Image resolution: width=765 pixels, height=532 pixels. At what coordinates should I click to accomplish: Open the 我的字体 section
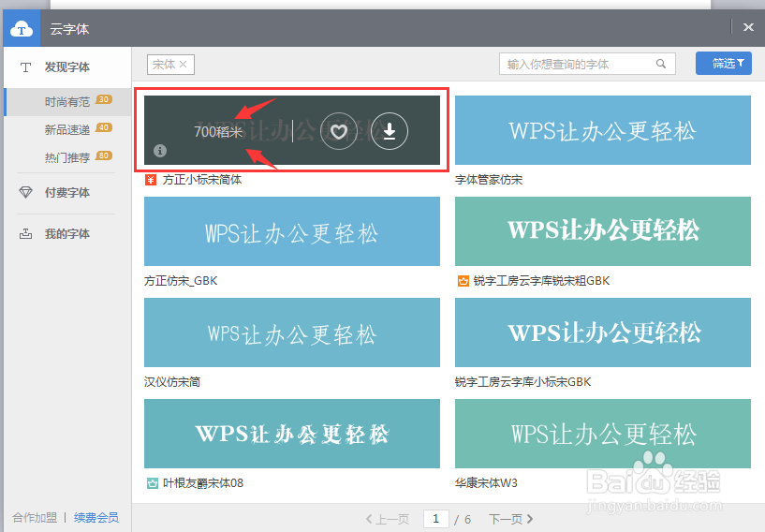tap(66, 234)
